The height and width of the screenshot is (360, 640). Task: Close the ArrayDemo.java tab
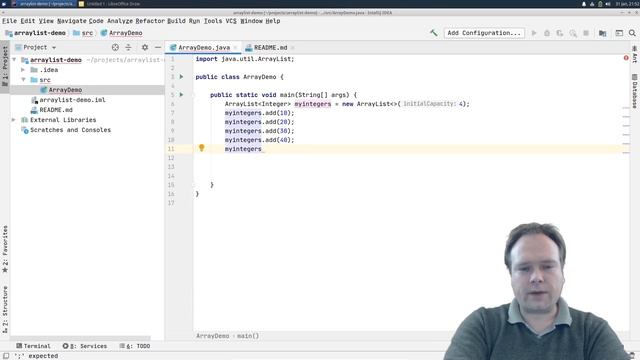pos(236,48)
